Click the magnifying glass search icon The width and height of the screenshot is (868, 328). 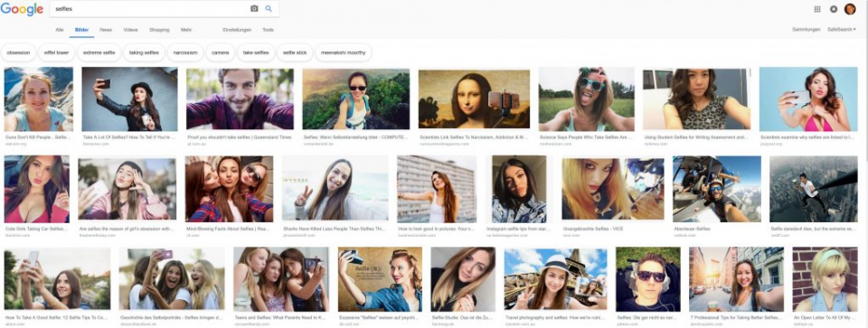[269, 8]
